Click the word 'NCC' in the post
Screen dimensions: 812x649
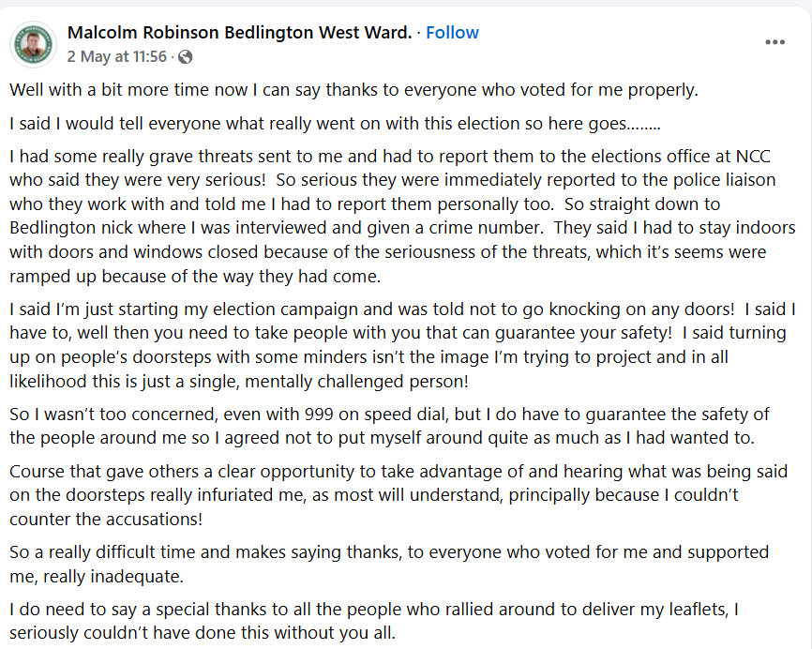coord(753,157)
